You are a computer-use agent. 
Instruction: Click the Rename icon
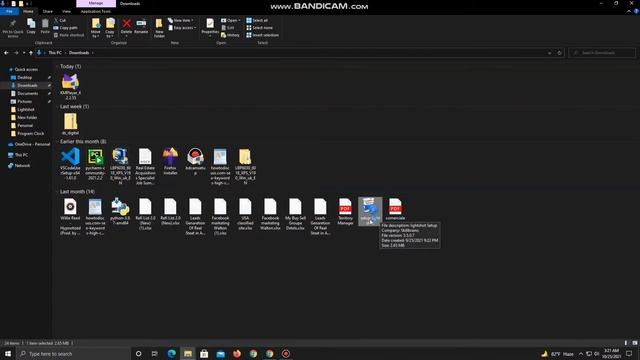coord(141,24)
